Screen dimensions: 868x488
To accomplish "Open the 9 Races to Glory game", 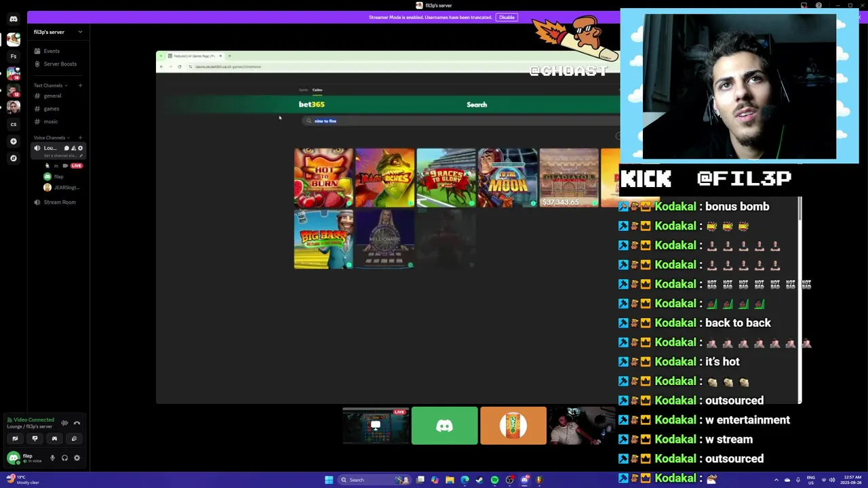I will click(446, 178).
